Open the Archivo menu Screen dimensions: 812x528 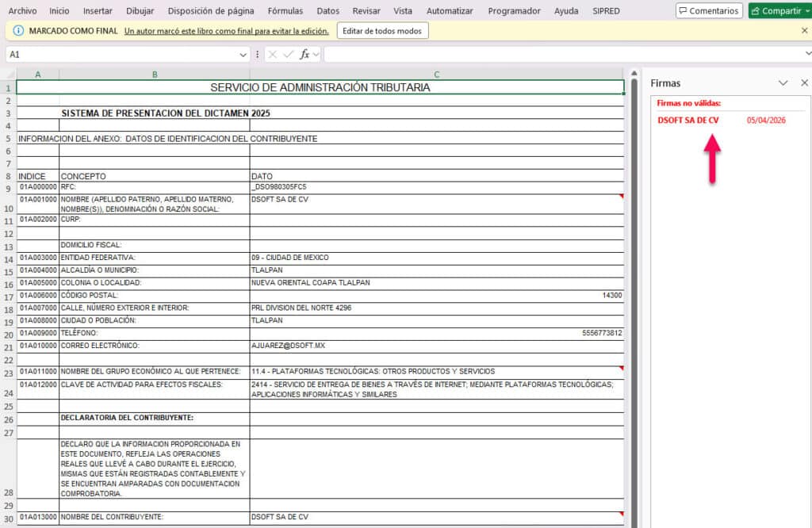point(22,11)
